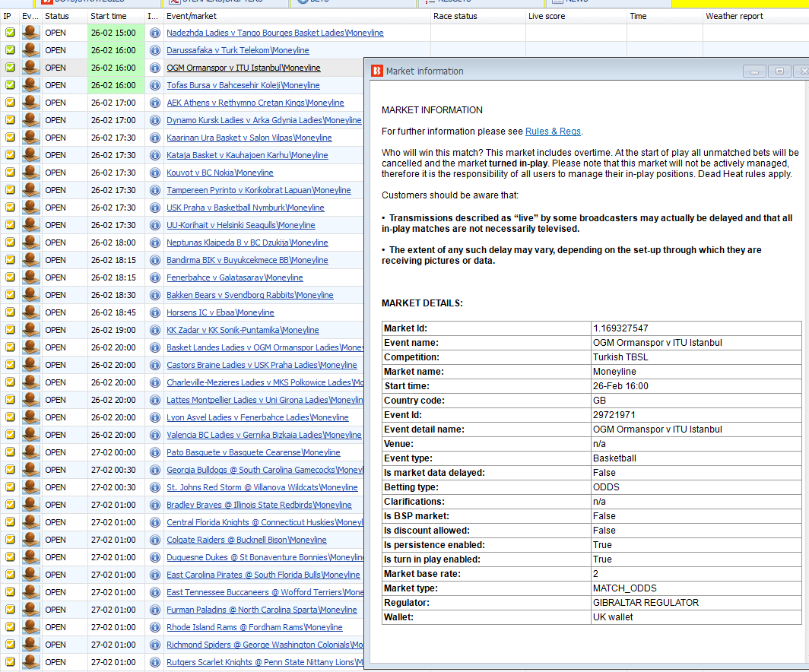This screenshot has height=672, width=809.
Task: Click basketball icon in Dynamo Kursk Ladies row
Action: click(31, 120)
